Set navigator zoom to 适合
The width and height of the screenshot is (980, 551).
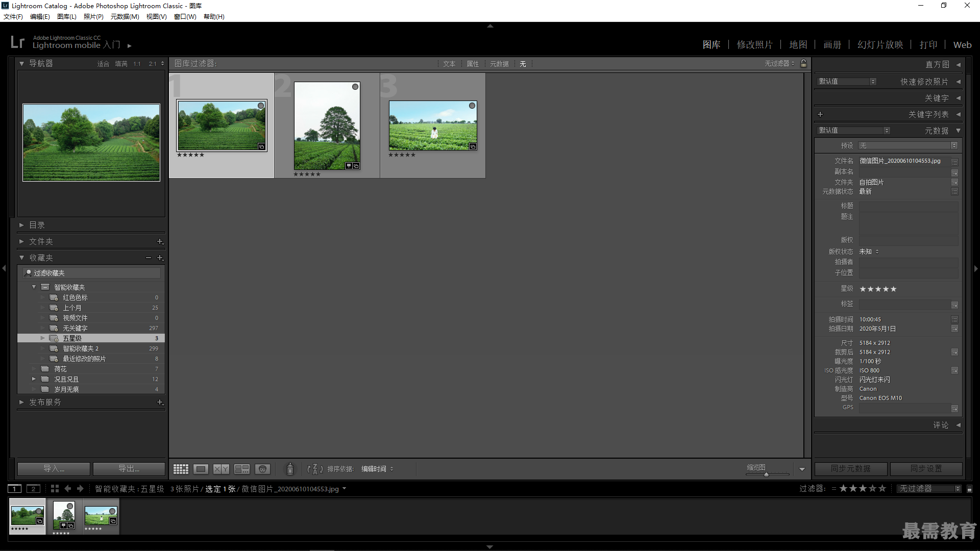(103, 64)
